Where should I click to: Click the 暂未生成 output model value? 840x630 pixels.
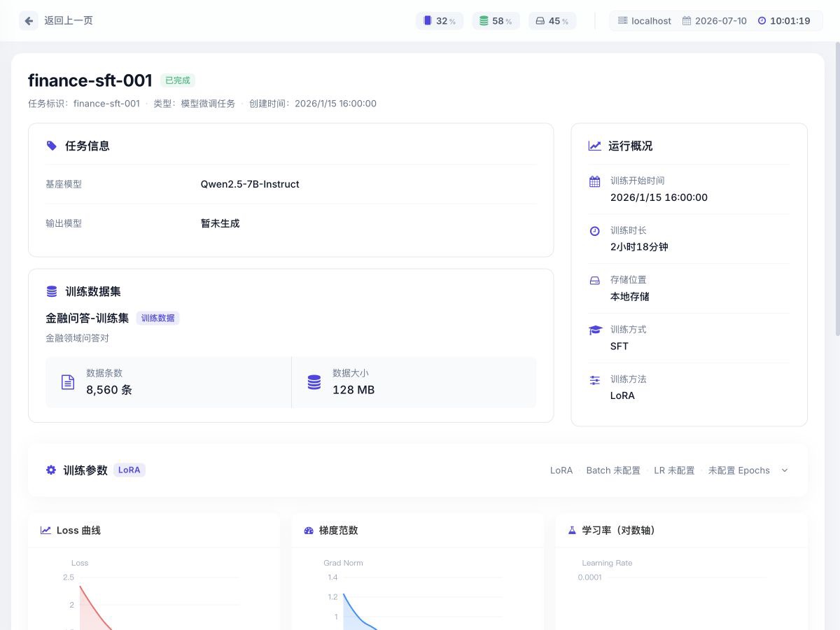220,223
